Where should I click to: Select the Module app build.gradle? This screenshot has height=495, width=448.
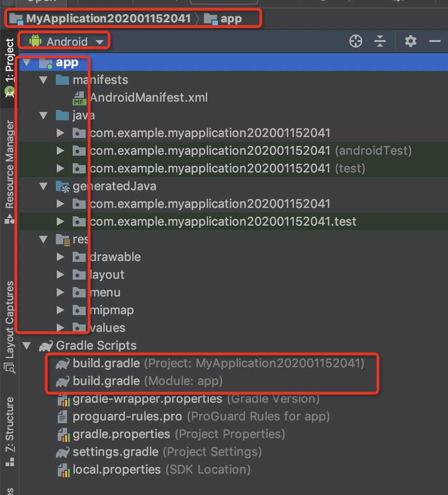click(x=105, y=381)
